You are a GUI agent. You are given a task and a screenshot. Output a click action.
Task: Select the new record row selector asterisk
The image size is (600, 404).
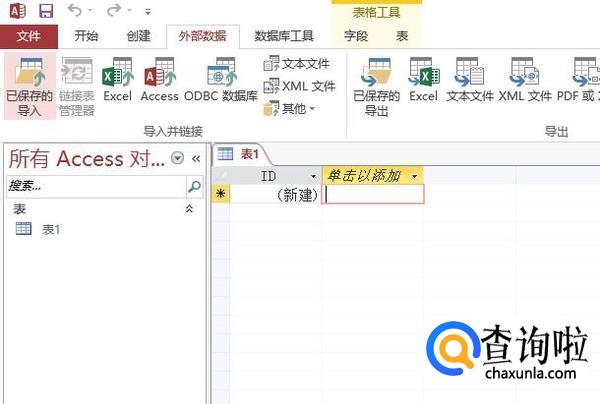click(x=220, y=194)
